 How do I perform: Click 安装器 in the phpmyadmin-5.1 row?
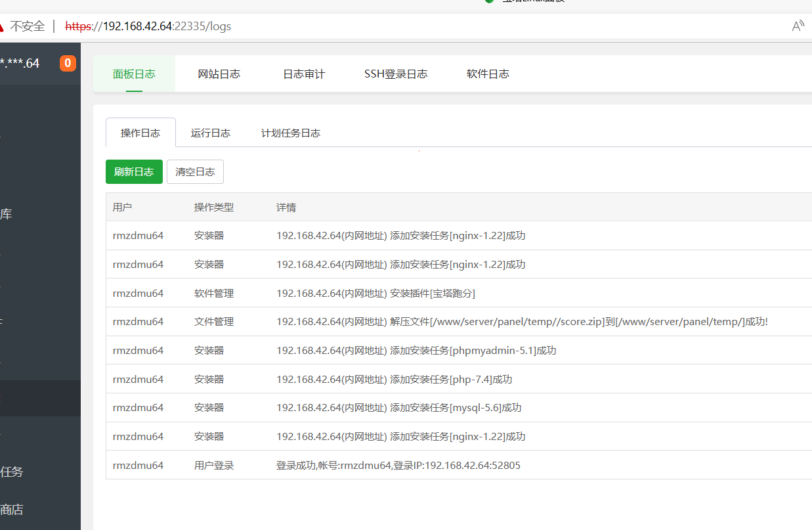(209, 350)
